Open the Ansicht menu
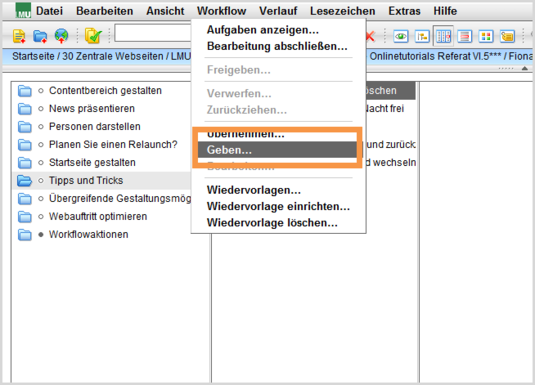 [165, 11]
